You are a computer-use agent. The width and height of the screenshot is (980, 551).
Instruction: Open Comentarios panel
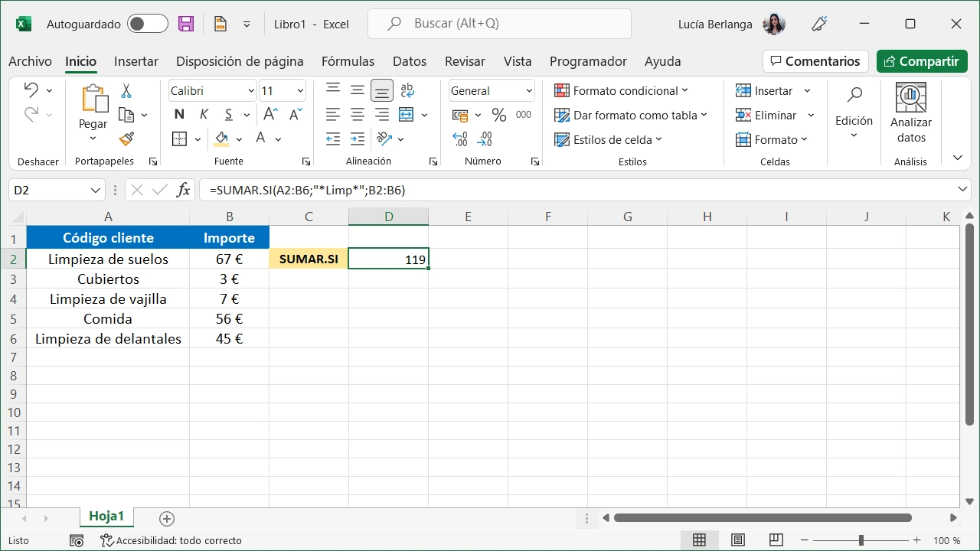coord(815,61)
